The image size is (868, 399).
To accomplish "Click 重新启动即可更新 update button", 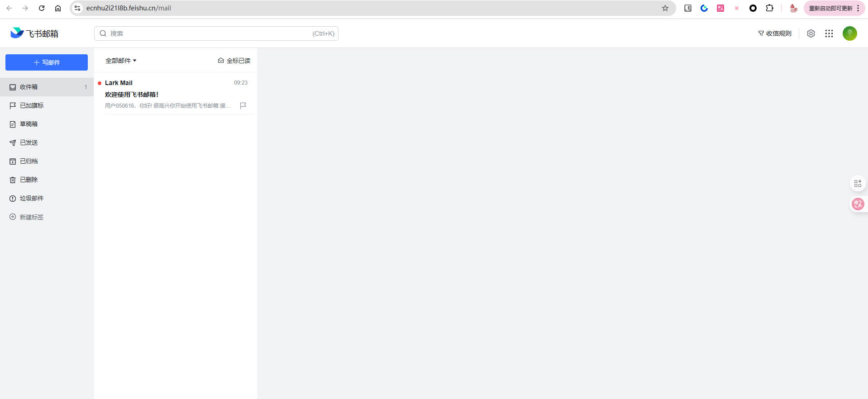I will coord(834,8).
